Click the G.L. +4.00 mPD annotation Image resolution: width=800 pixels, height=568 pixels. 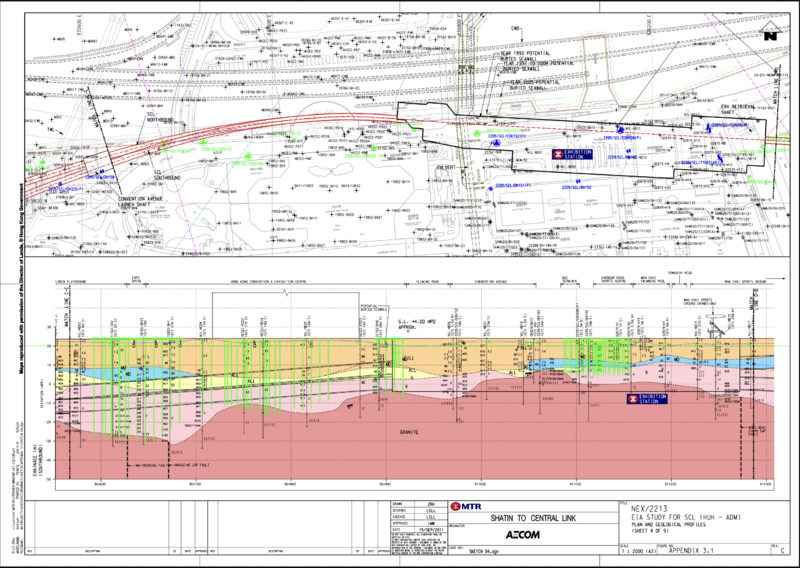pos(418,324)
